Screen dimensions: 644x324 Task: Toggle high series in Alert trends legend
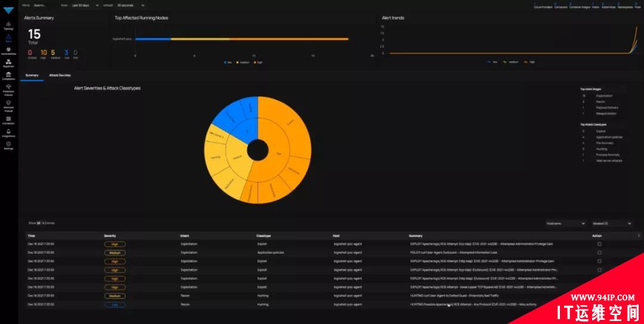529,61
